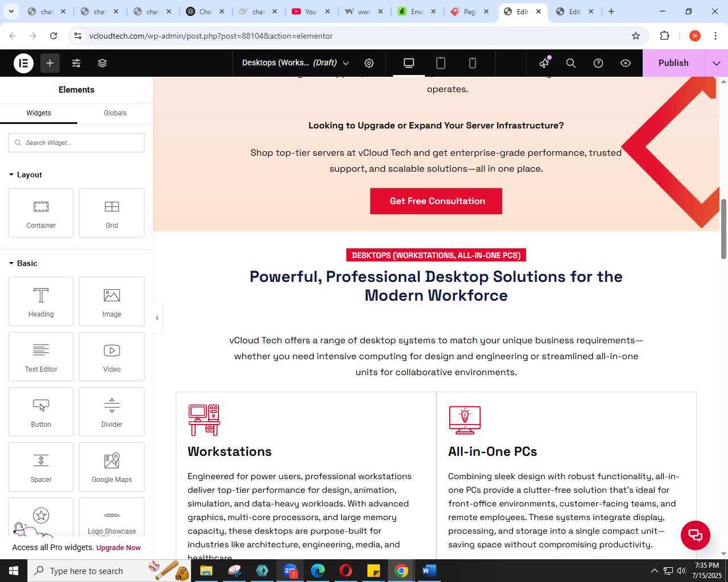Select the Image widget
This screenshot has width=728, height=582.
(111, 302)
